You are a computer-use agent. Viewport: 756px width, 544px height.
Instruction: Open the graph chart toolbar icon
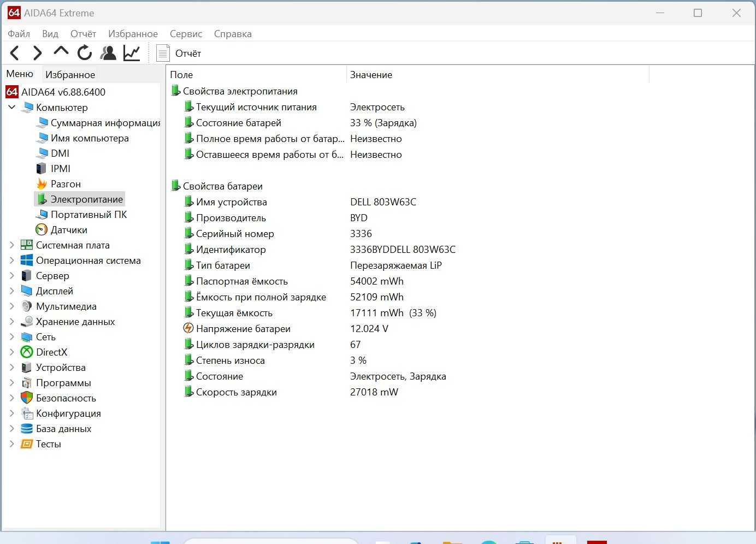click(132, 53)
